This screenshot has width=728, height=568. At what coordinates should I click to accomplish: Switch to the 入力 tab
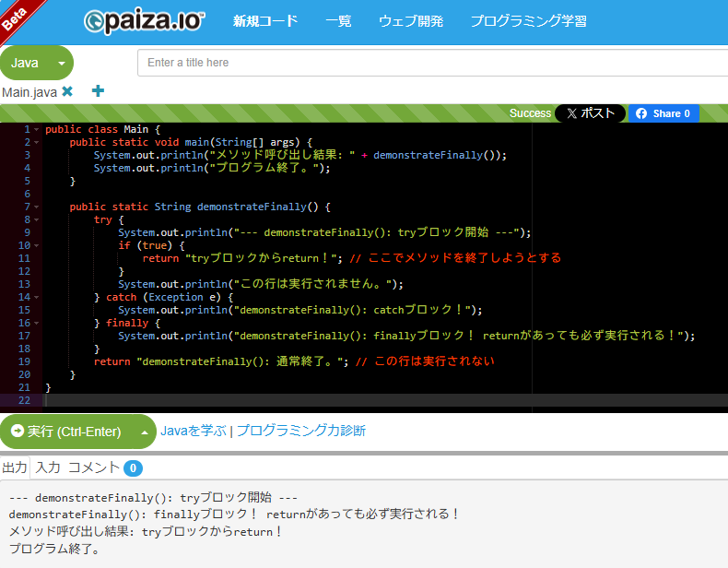48,467
